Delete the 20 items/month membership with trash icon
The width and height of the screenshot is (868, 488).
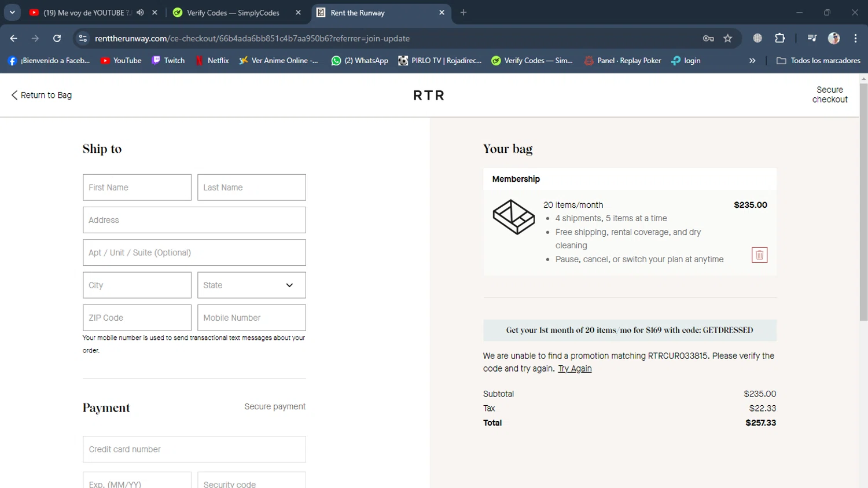[x=759, y=255]
